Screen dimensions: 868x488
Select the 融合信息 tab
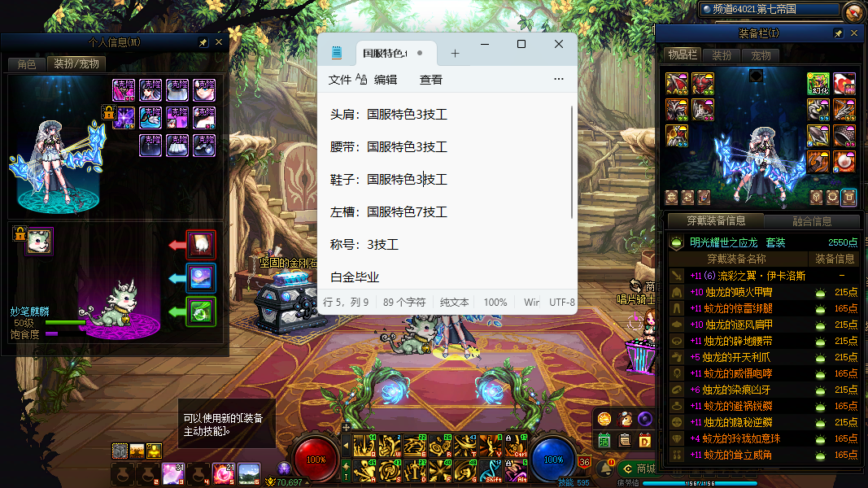(x=811, y=221)
